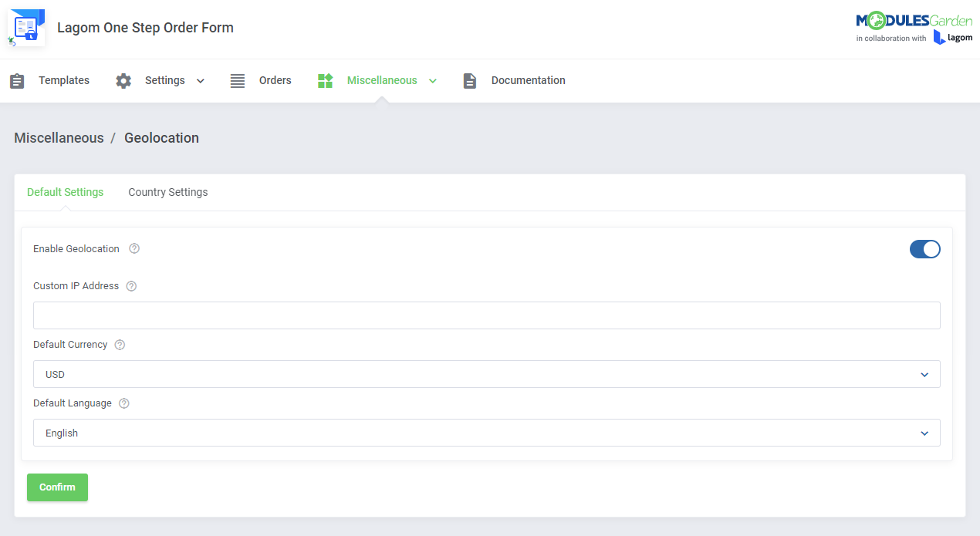Switch to the Country Settings tab

[x=167, y=192]
